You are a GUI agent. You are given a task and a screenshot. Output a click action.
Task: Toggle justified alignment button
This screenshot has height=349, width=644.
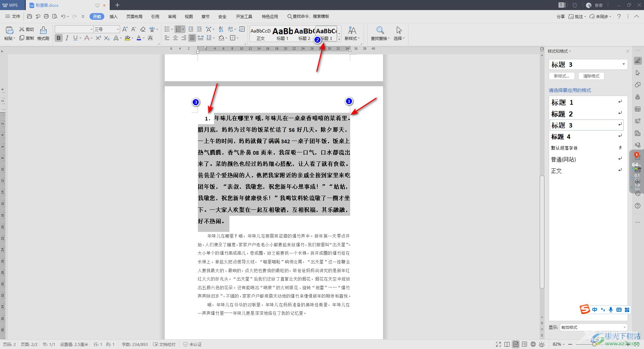(192, 38)
